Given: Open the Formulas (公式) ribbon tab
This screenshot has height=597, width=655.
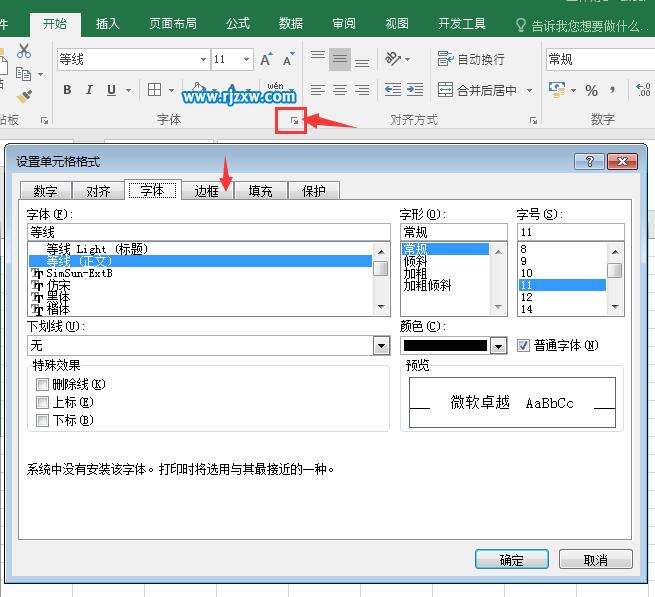Looking at the screenshot, I should pyautogui.click(x=238, y=23).
